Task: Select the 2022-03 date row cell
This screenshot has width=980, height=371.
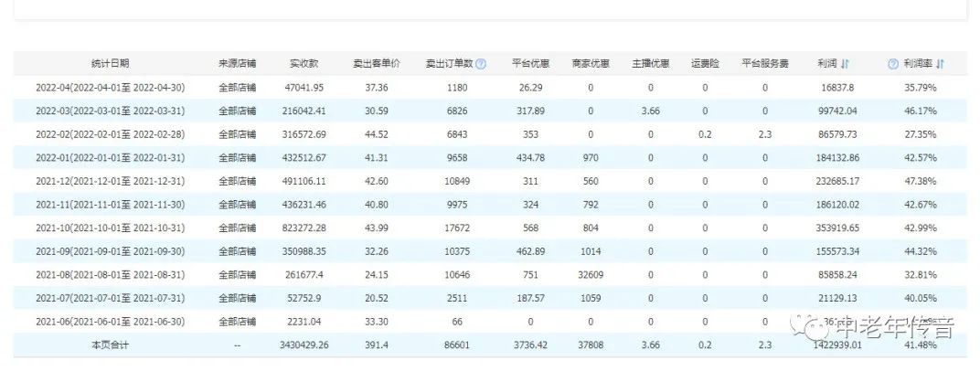Action: [x=110, y=111]
